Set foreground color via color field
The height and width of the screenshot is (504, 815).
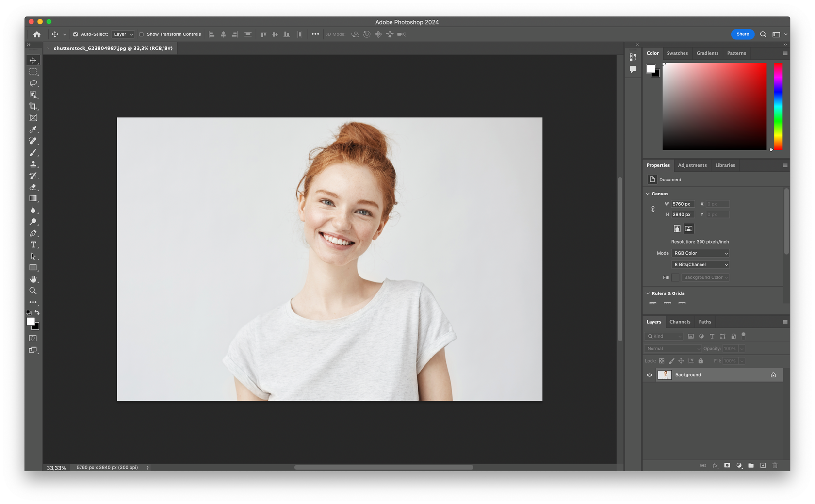tap(713, 107)
